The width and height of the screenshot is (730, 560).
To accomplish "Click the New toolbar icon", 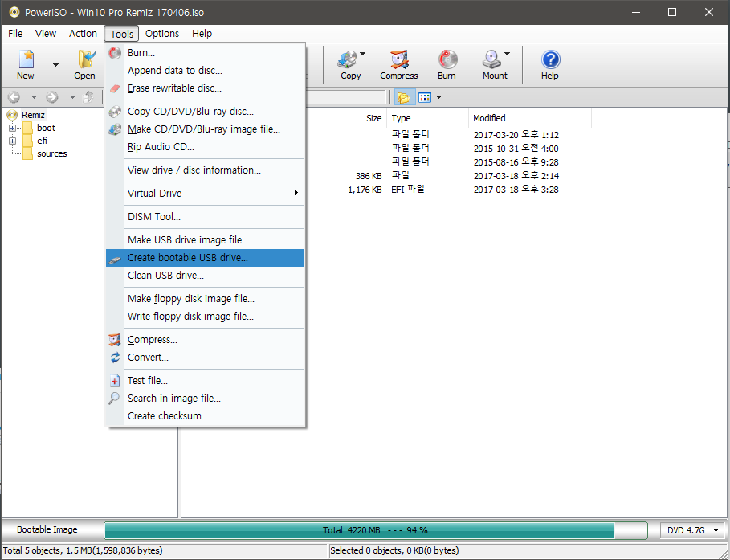I will point(27,64).
